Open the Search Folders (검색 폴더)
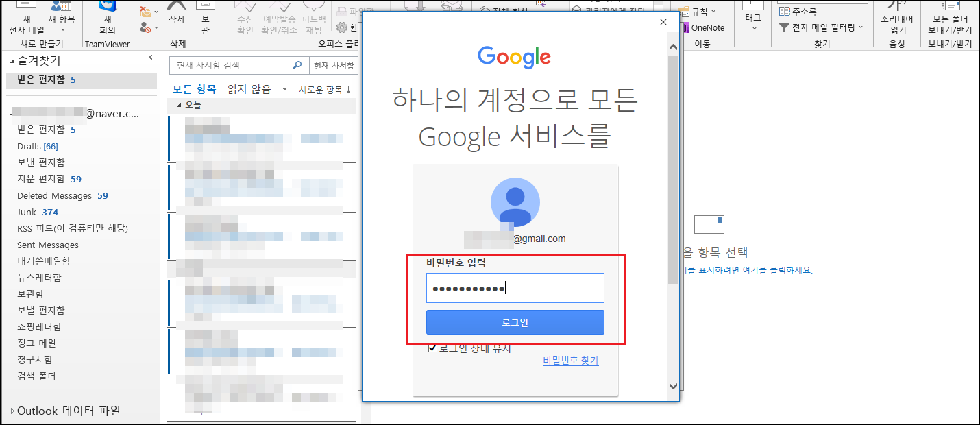The width and height of the screenshot is (980, 425). point(36,376)
